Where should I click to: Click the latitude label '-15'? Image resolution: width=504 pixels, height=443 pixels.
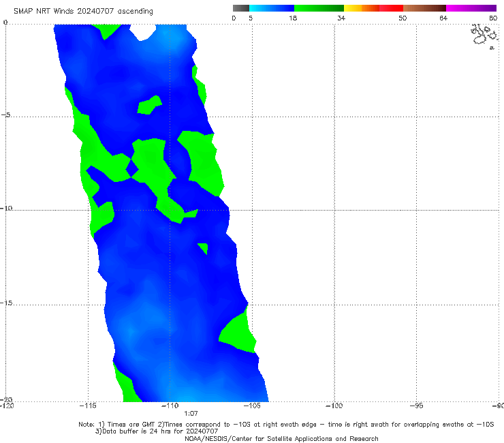(5, 303)
